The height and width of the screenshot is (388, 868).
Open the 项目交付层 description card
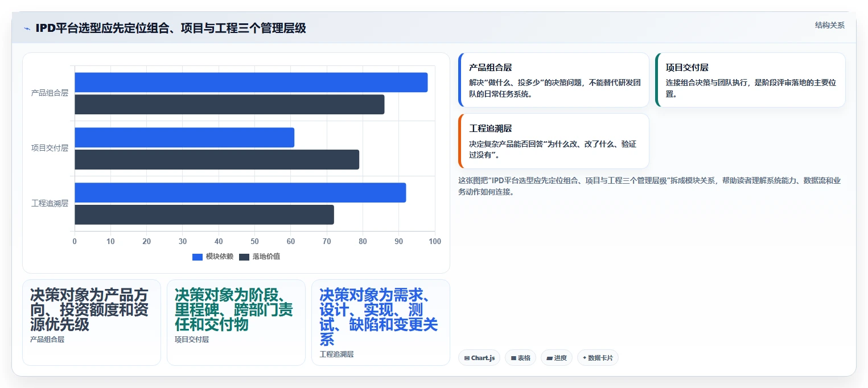tap(750, 80)
